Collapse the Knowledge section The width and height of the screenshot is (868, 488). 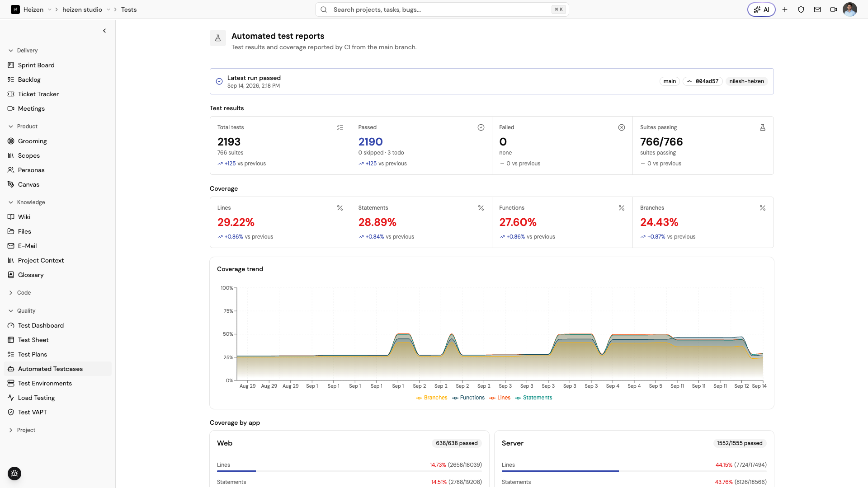pyautogui.click(x=27, y=202)
